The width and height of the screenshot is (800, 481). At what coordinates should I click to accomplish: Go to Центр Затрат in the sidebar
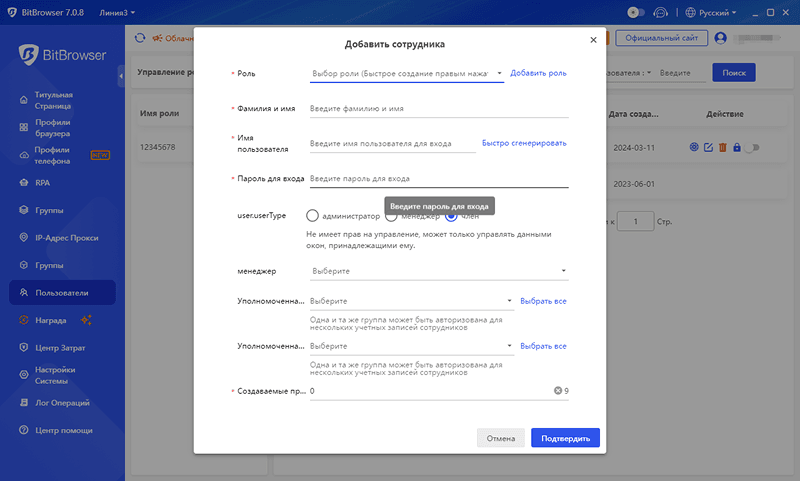[62, 348]
